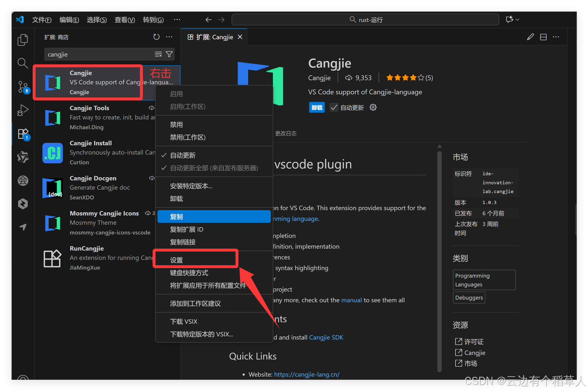Open Cangjie extension gear settings icon
This screenshot has height=391, width=588.
[373, 108]
